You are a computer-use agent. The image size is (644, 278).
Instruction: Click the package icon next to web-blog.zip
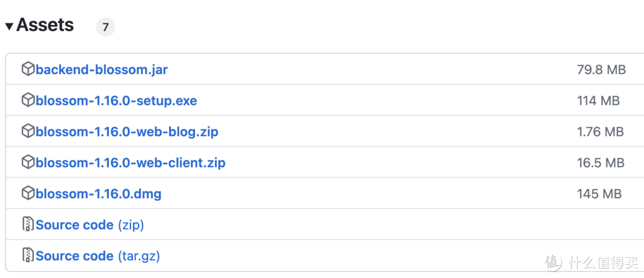coord(28,131)
